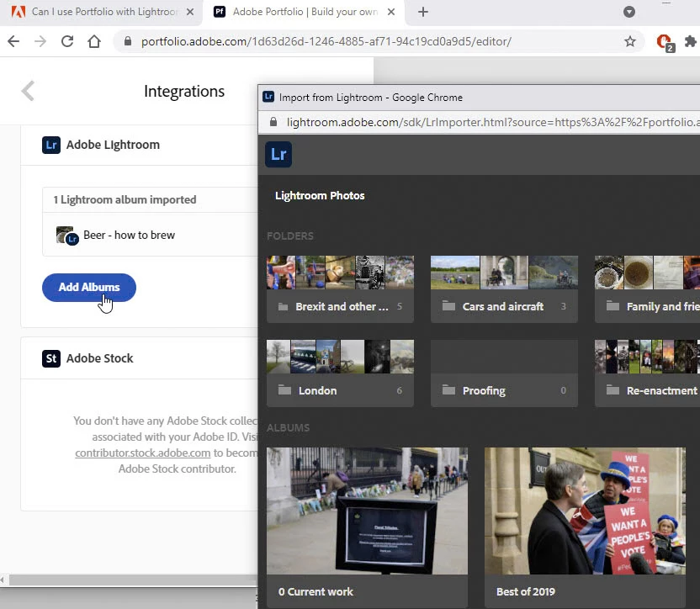Switch to Adobe Portfolio tab

[x=304, y=12]
